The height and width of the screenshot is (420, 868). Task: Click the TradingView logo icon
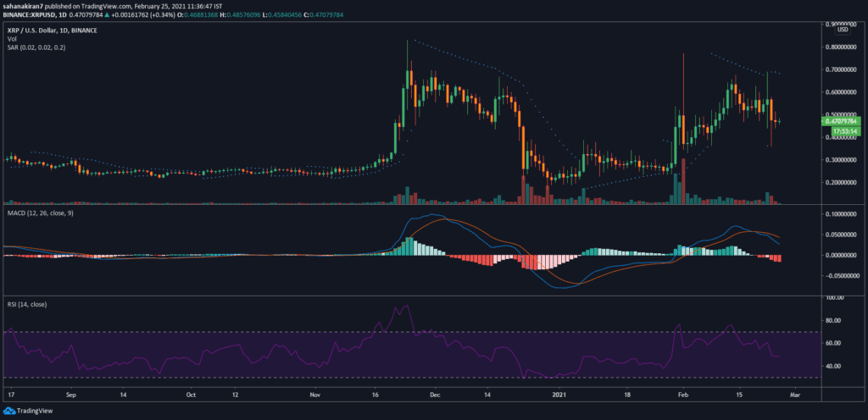[x=8, y=411]
